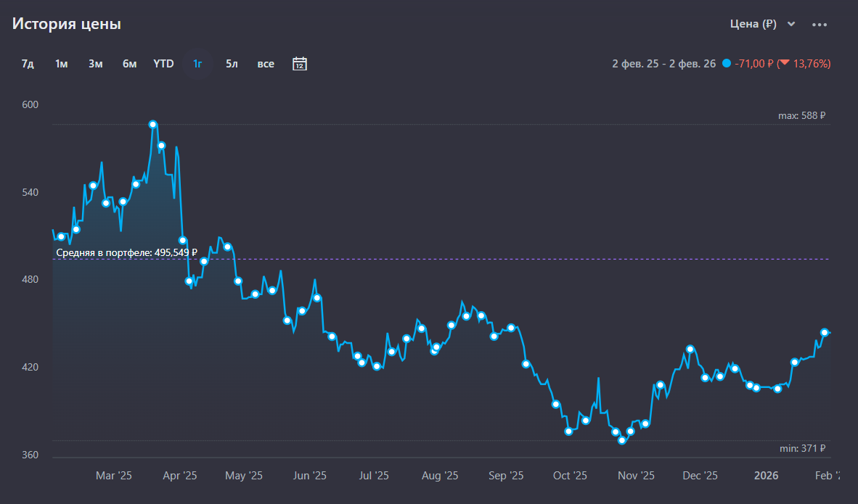858x504 pixels.
Task: Select the YTD period
Action: pyautogui.click(x=163, y=64)
